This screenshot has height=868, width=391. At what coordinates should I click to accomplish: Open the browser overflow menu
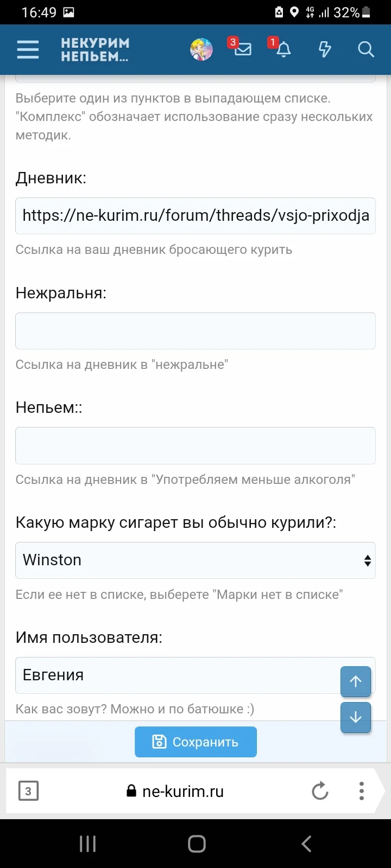click(361, 791)
